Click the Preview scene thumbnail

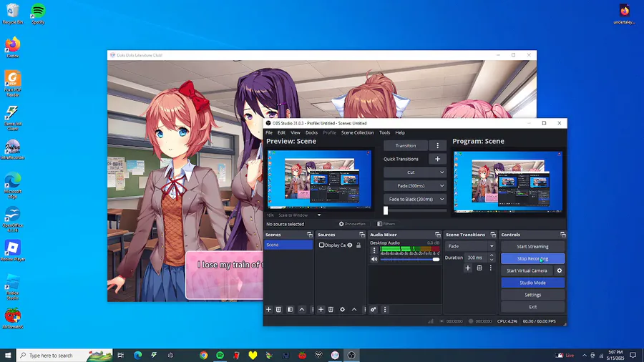(320, 180)
